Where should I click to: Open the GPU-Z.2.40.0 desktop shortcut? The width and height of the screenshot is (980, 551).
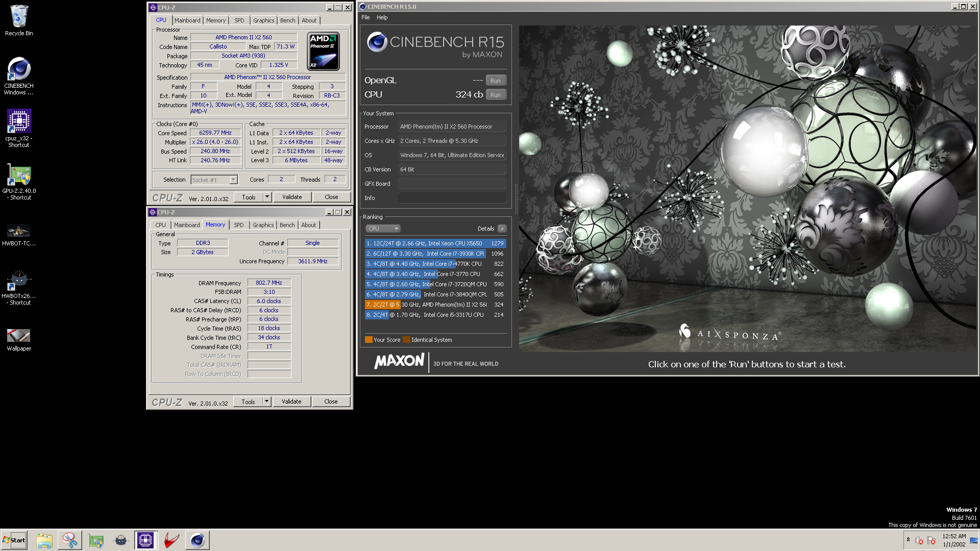point(19,181)
